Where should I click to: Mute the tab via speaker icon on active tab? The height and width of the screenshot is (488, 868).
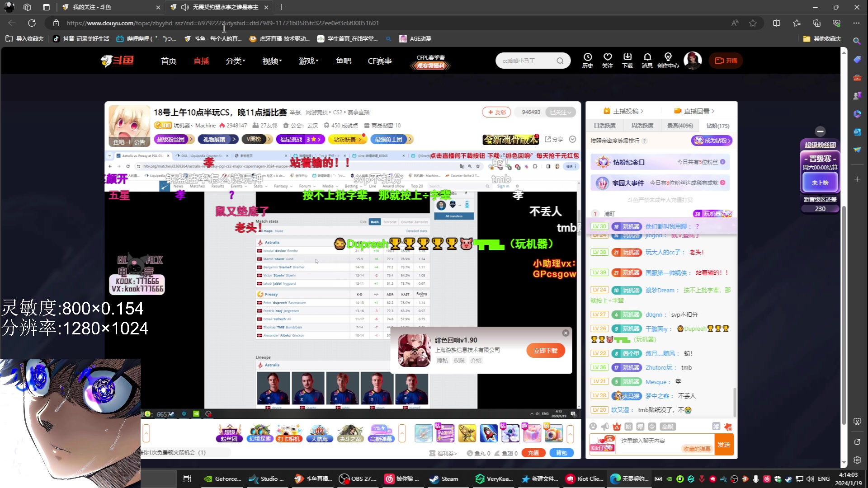coord(184,7)
